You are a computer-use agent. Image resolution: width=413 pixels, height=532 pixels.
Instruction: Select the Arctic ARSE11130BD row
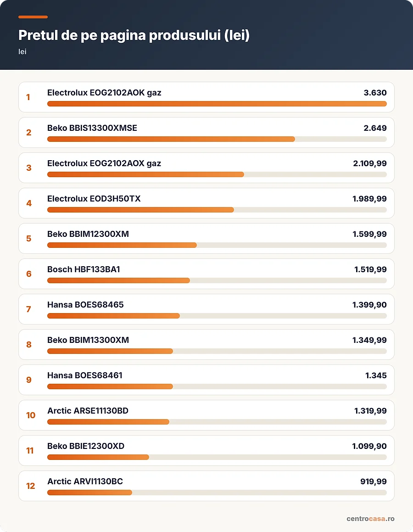point(206,415)
